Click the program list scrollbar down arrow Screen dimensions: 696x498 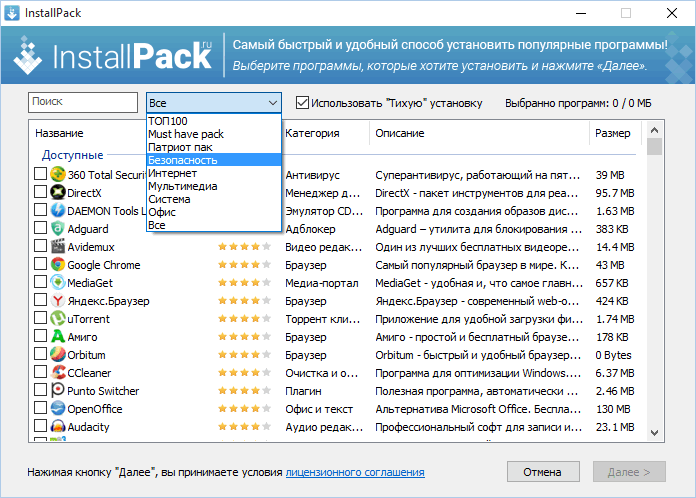pyautogui.click(x=654, y=432)
